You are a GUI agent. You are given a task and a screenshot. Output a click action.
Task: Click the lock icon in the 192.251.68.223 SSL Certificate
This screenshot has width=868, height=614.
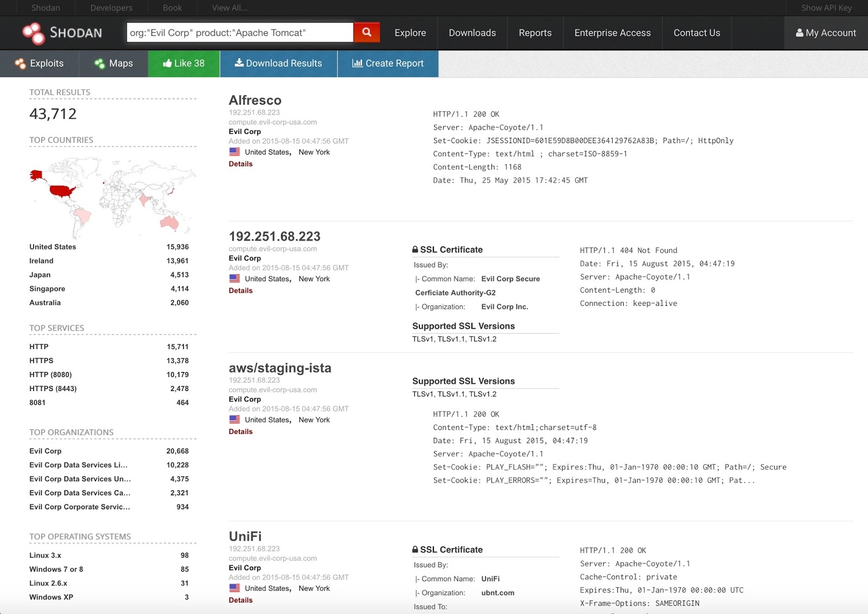415,250
